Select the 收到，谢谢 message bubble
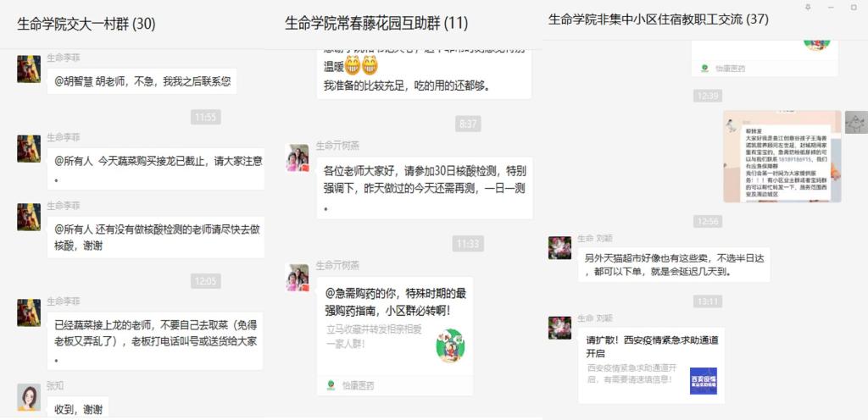This screenshot has height=420, width=868. 78,408
